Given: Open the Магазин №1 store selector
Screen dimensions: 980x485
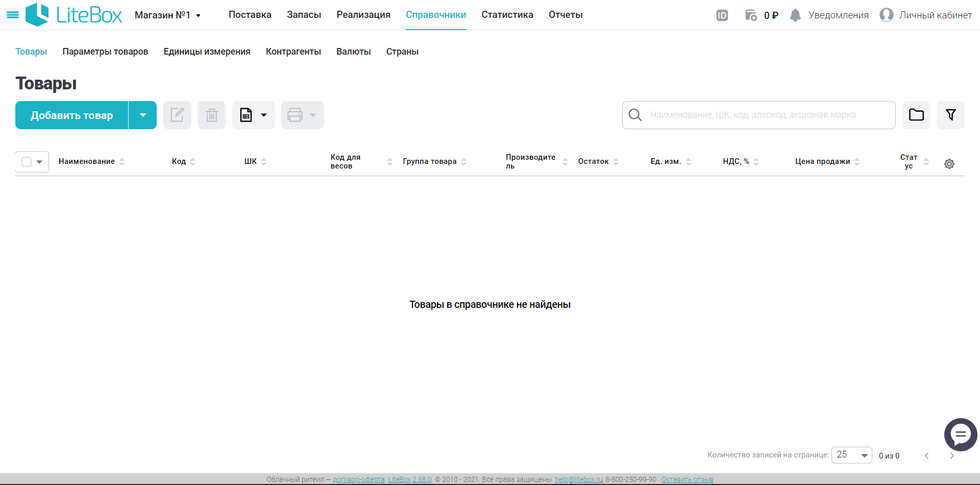Looking at the screenshot, I should [x=168, y=15].
